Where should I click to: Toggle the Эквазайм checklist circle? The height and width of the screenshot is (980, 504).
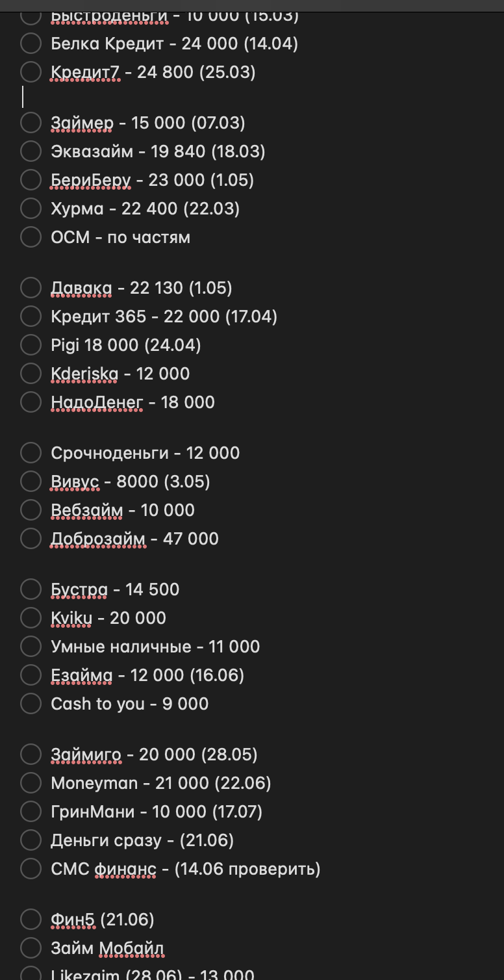point(31,151)
